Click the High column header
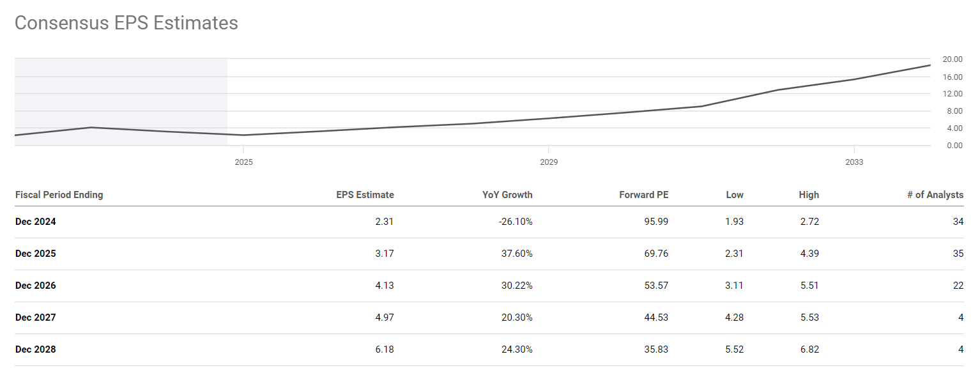 coord(808,195)
